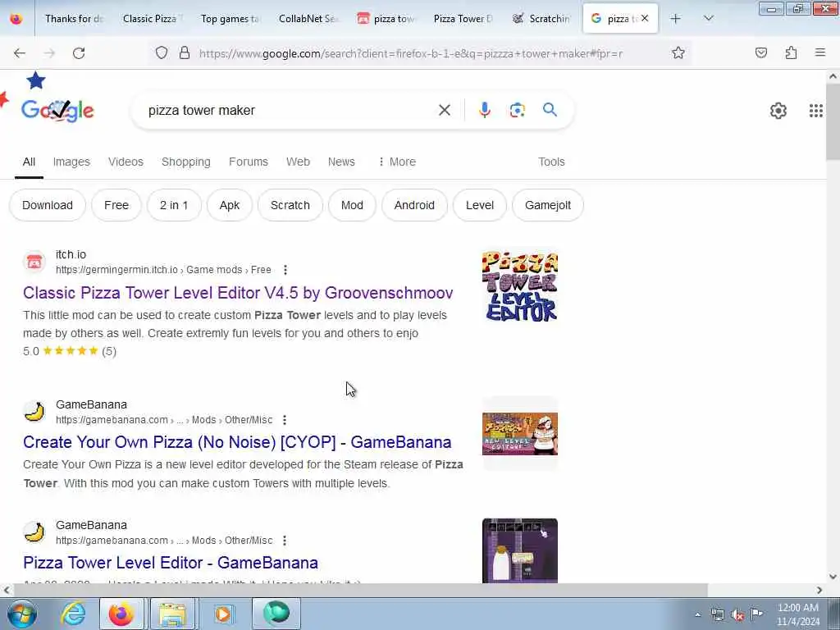The height and width of the screenshot is (630, 840).
Task: Close the active pizza tower Google tab
Action: pos(645,18)
